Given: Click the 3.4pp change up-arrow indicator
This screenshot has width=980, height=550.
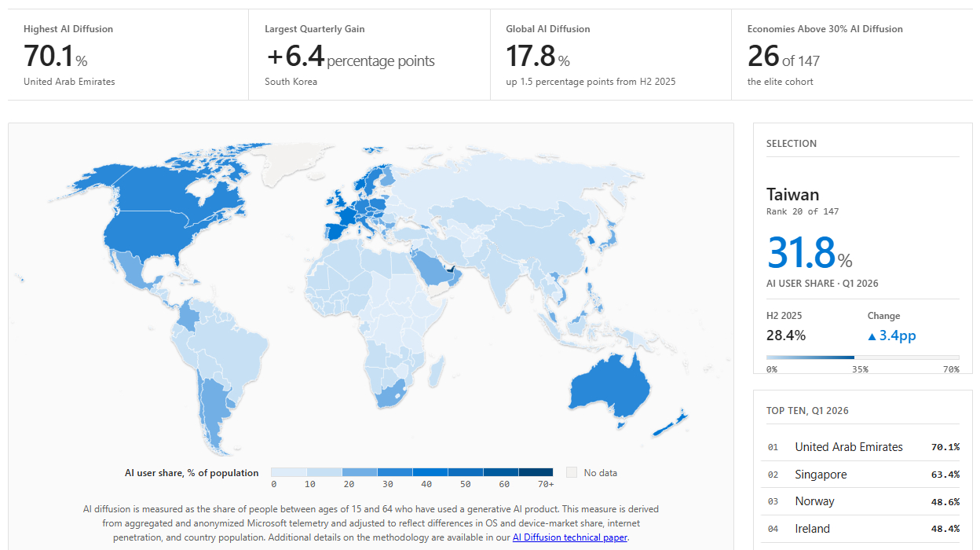Looking at the screenshot, I should pos(872,336).
